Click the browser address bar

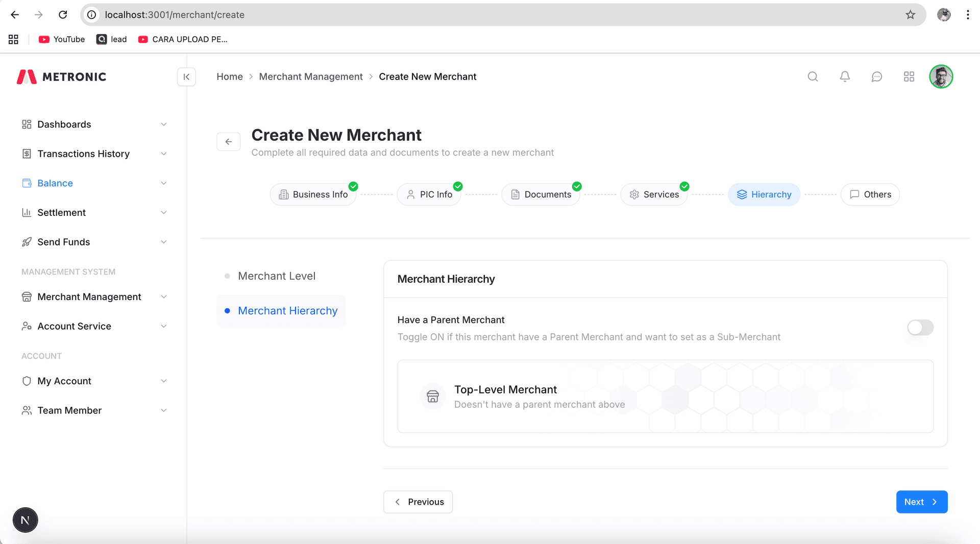[x=459, y=15]
